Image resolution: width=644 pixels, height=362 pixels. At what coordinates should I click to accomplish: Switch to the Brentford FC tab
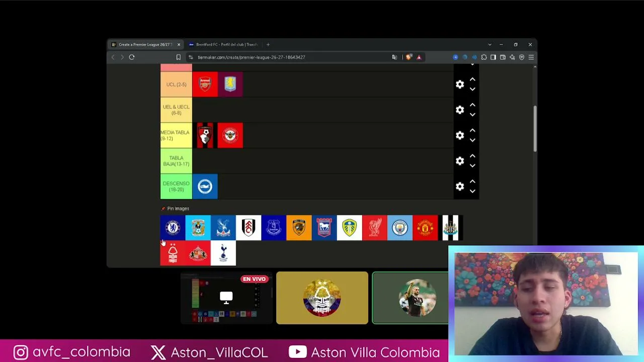(x=223, y=45)
